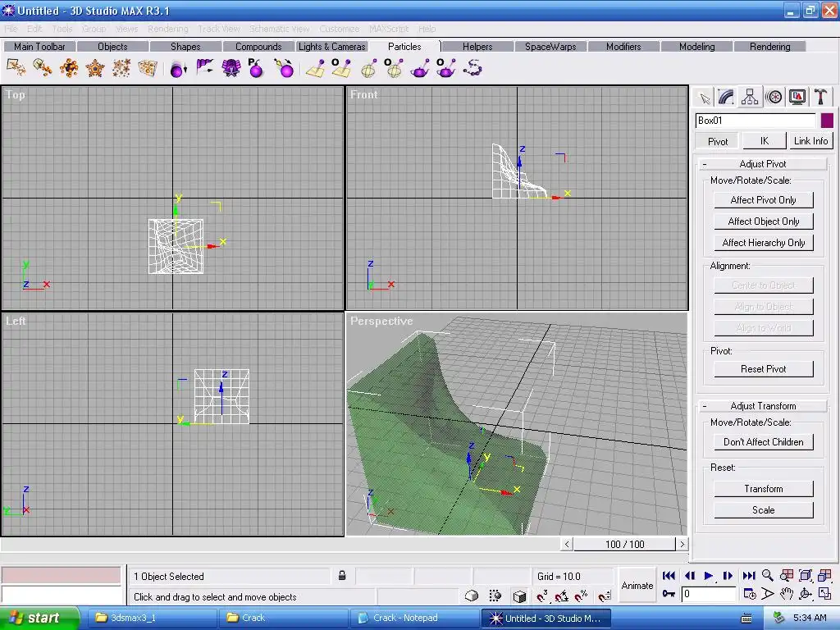Click Zoom Extents All viewport control
Image resolution: width=840 pixels, height=630 pixels.
click(x=824, y=575)
